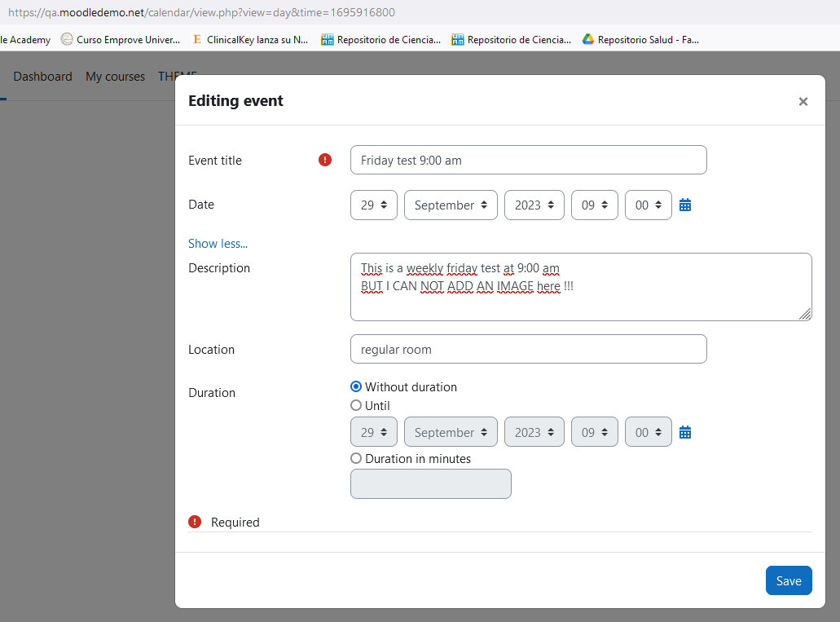Click into the Description text area
The height and width of the screenshot is (622, 840).
pos(581,287)
